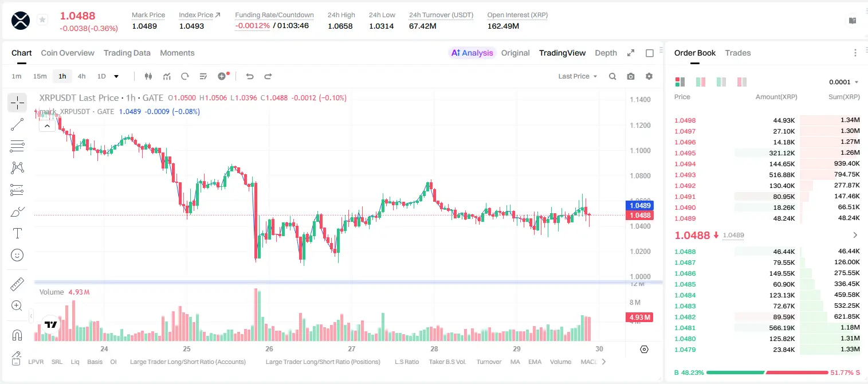Image resolution: width=868 pixels, height=384 pixels.
Task: Switch chart to Depth view
Action: (606, 53)
